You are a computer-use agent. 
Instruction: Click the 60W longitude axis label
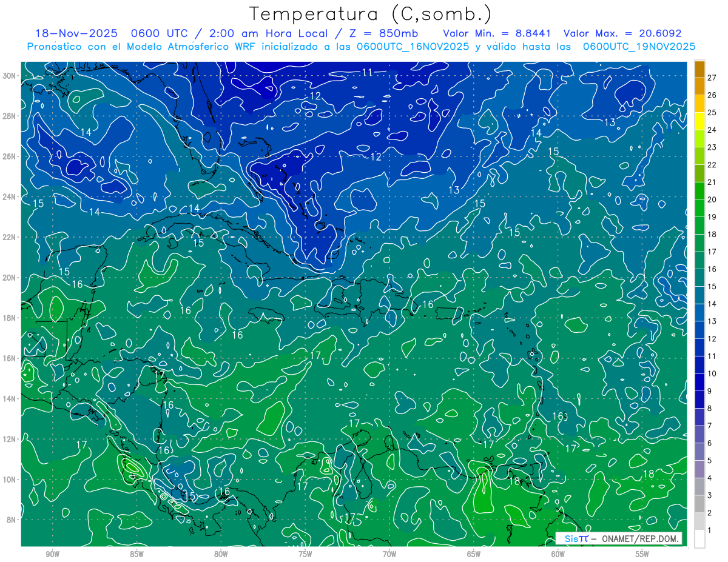click(x=558, y=554)
